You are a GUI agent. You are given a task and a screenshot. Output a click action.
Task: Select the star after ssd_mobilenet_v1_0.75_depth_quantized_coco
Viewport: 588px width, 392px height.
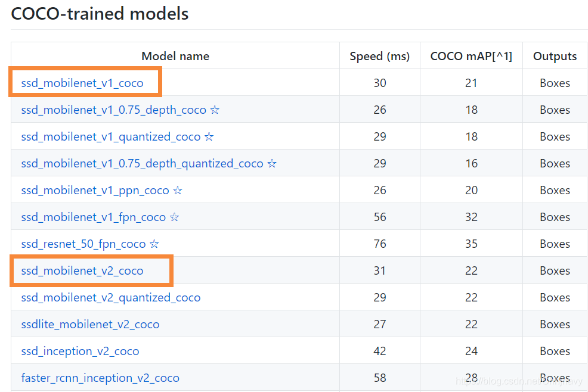click(x=272, y=163)
